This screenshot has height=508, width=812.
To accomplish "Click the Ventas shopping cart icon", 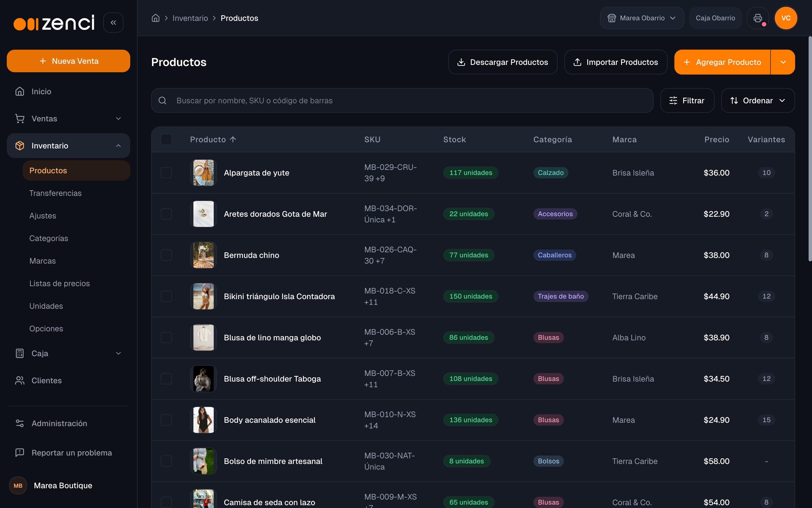I will (x=20, y=119).
